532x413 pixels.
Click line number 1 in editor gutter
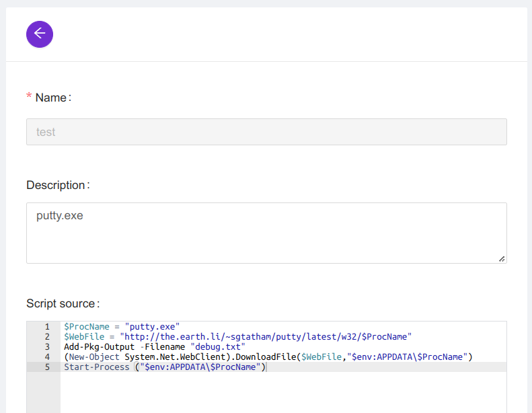point(47,327)
